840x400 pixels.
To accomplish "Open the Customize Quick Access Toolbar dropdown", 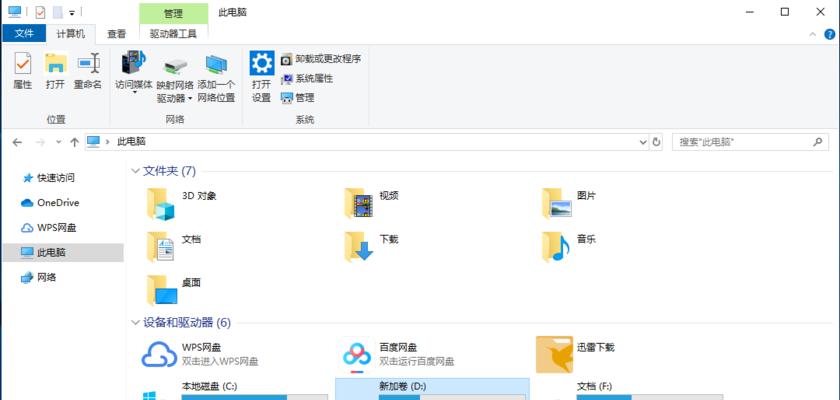I will [x=72, y=12].
